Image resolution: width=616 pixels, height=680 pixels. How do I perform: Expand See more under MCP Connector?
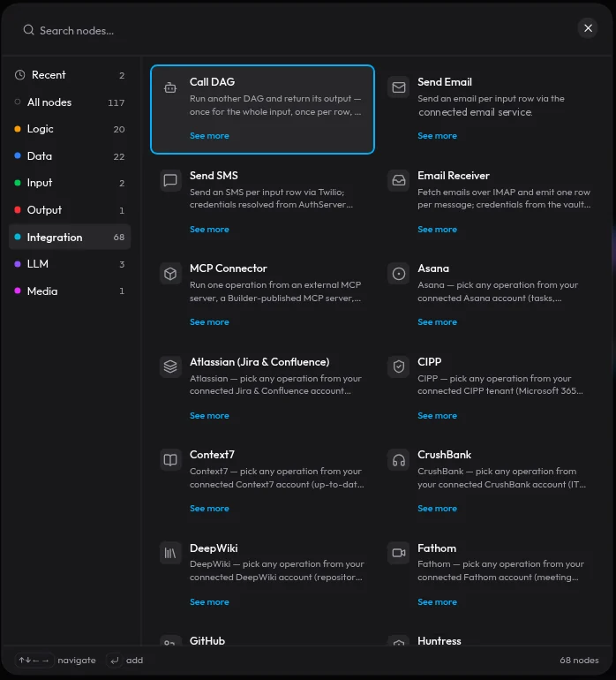209,322
